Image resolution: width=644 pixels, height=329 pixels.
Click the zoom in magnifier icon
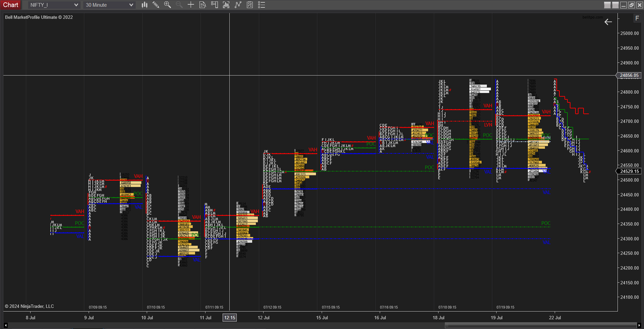pos(167,5)
